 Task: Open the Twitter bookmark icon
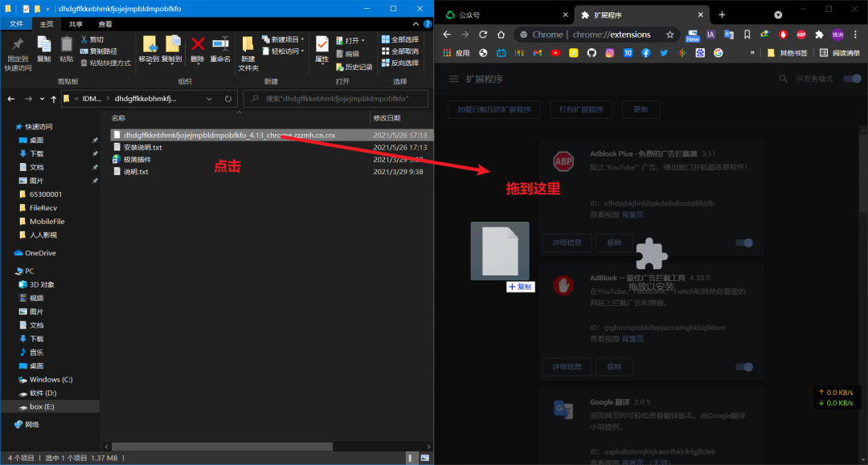click(664, 53)
